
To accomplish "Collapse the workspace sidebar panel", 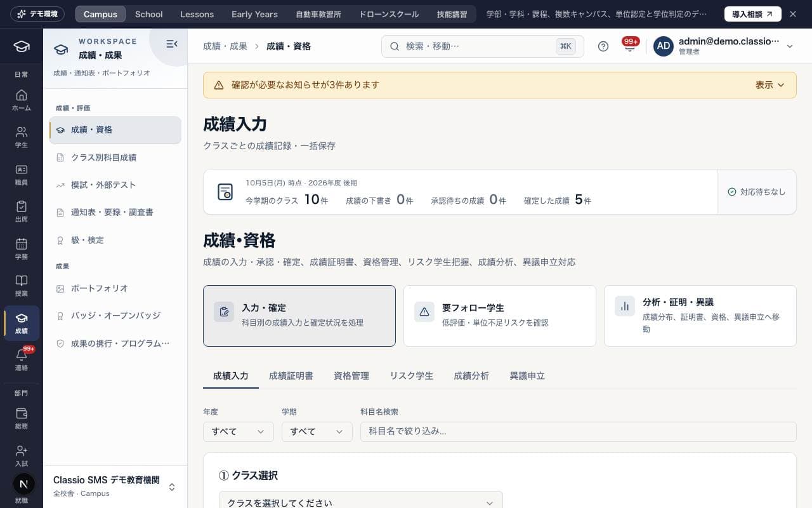I will 171,44.
